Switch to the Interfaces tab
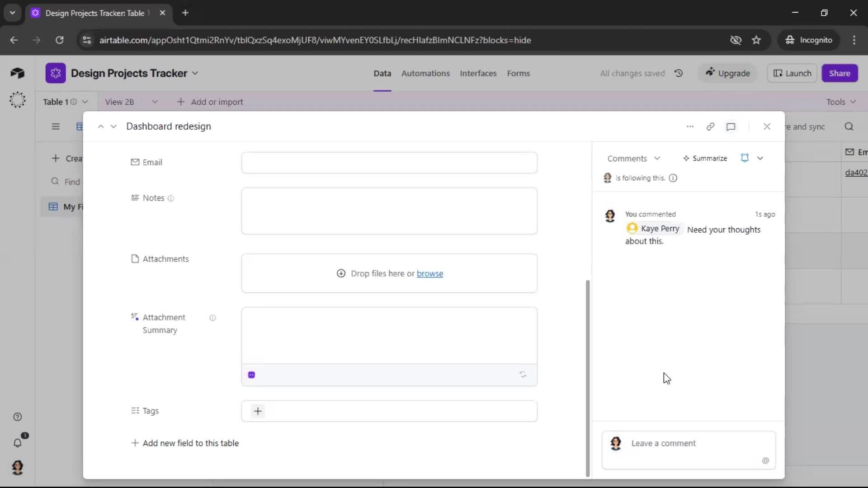The width and height of the screenshot is (868, 488). [x=478, y=73]
